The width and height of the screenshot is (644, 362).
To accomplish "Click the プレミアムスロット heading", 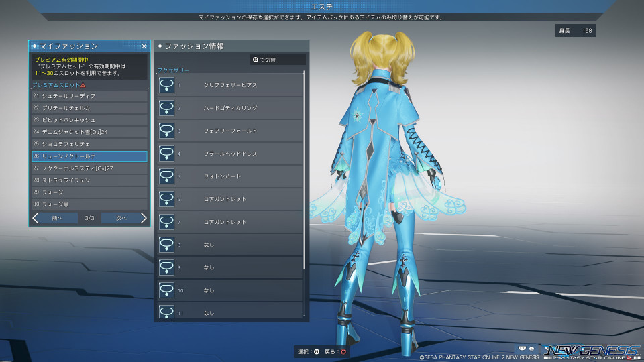I will pos(56,85).
